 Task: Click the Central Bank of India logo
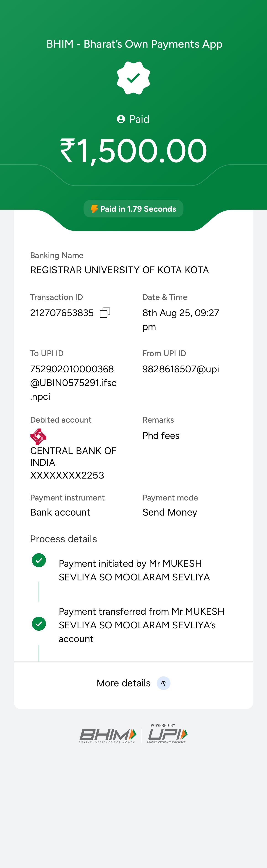pos(38,436)
